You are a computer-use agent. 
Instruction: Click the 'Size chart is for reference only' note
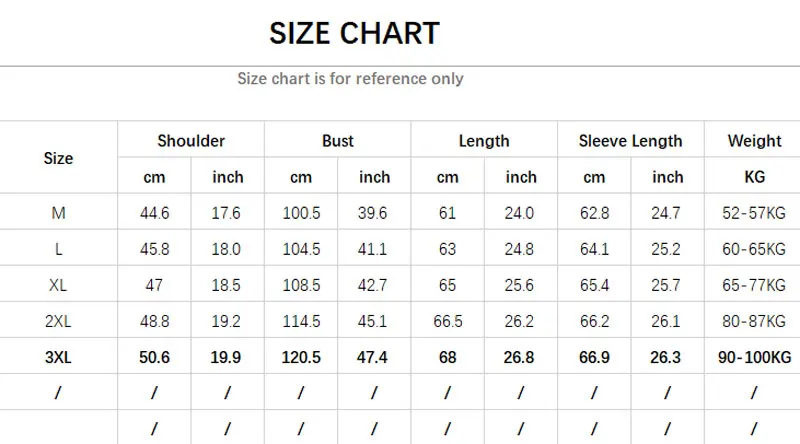(350, 78)
